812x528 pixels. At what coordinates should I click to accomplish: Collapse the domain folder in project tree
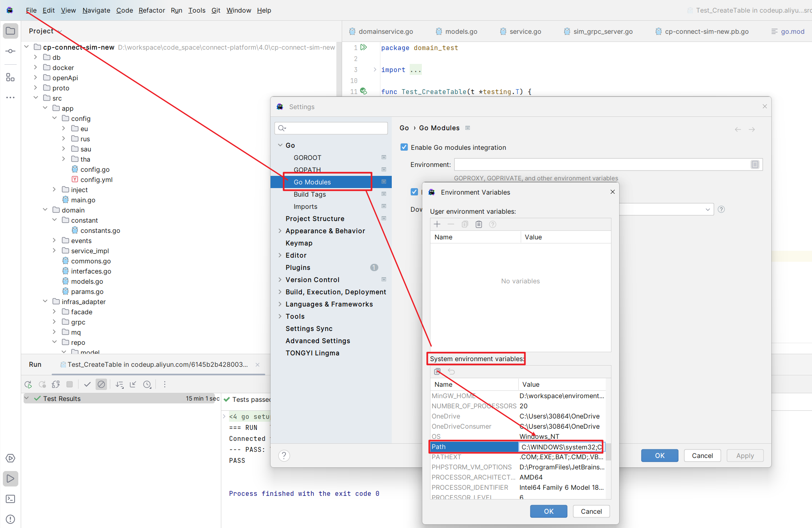tap(45, 210)
